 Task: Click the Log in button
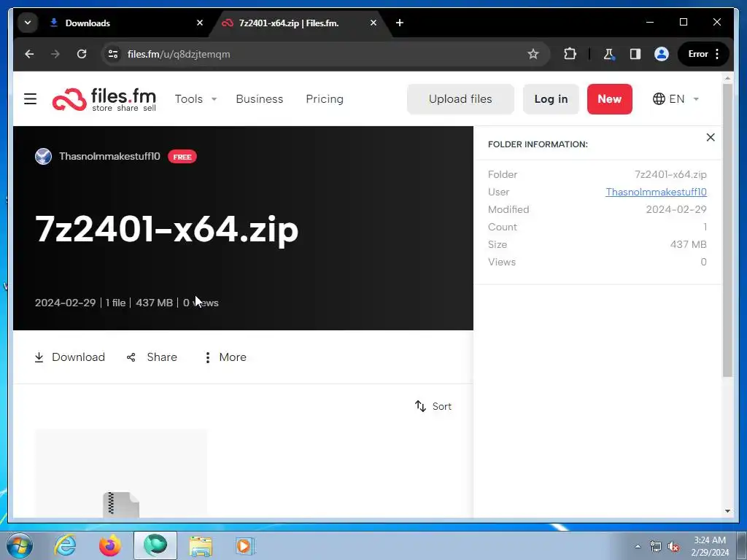[551, 99]
